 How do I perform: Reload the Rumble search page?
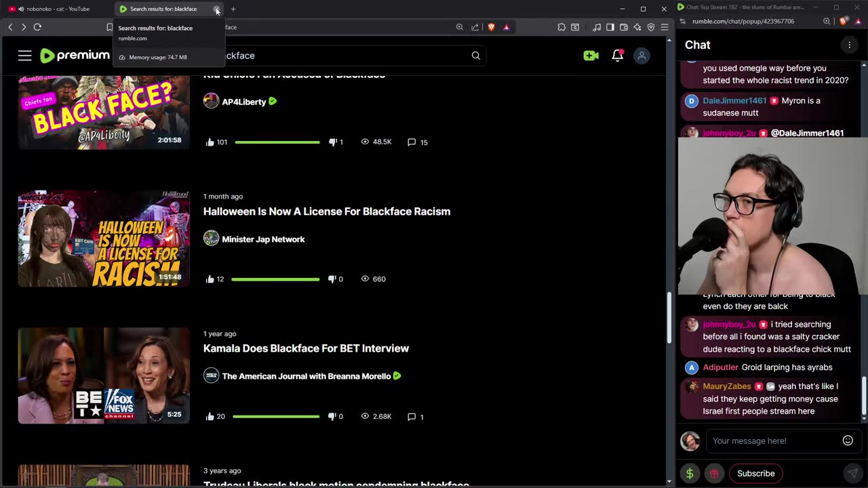pos(37,27)
